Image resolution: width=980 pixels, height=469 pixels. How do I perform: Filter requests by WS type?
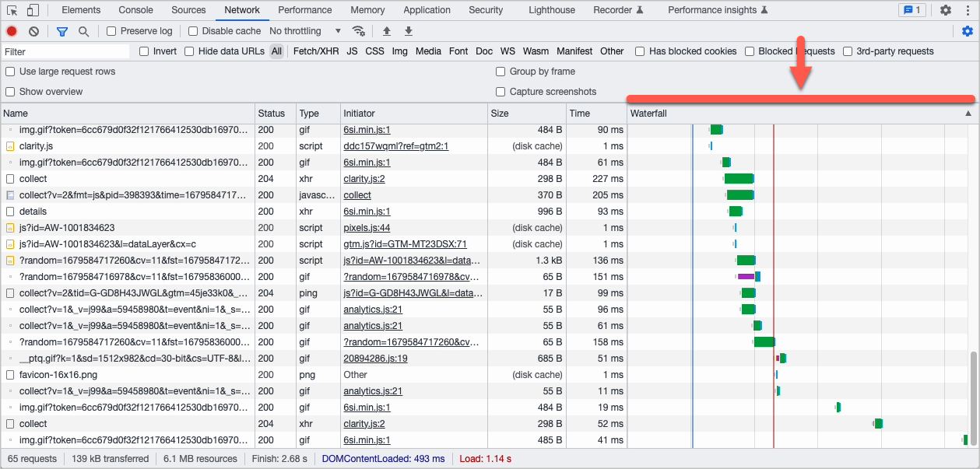508,51
